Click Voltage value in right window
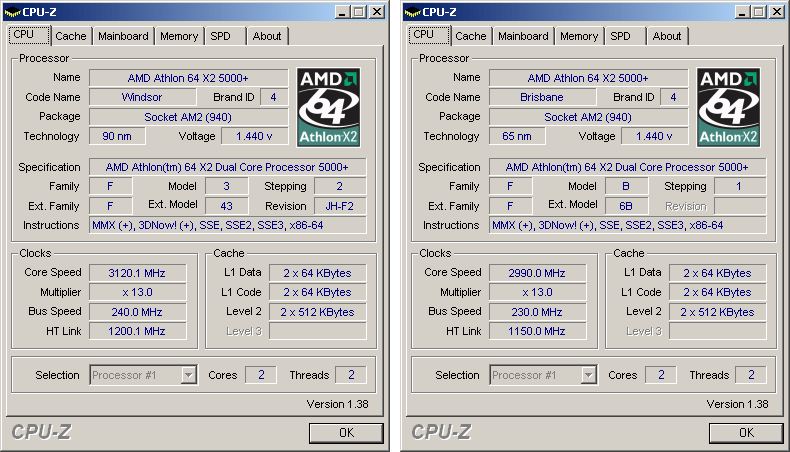This screenshot has height=452, width=790. pos(654,136)
